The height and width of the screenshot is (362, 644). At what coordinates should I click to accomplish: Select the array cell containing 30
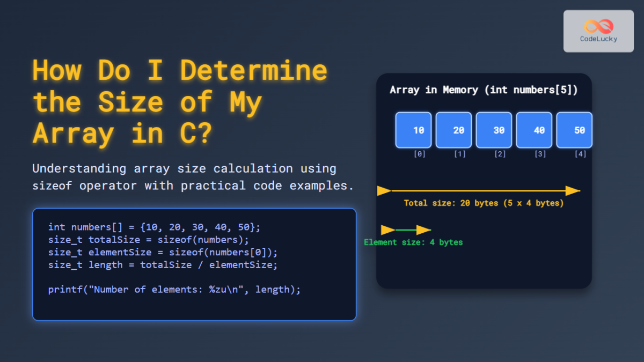pyautogui.click(x=494, y=130)
